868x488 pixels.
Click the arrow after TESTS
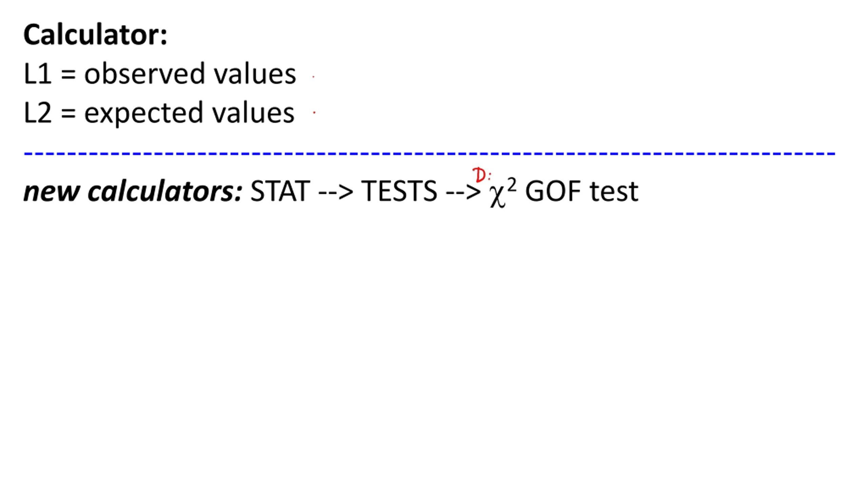[463, 192]
